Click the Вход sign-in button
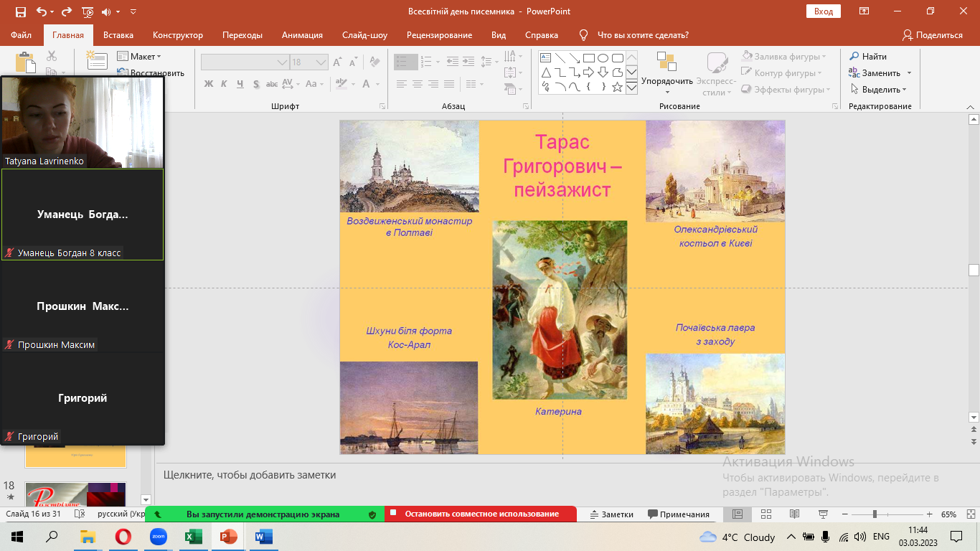Image resolution: width=980 pixels, height=551 pixels. [824, 11]
